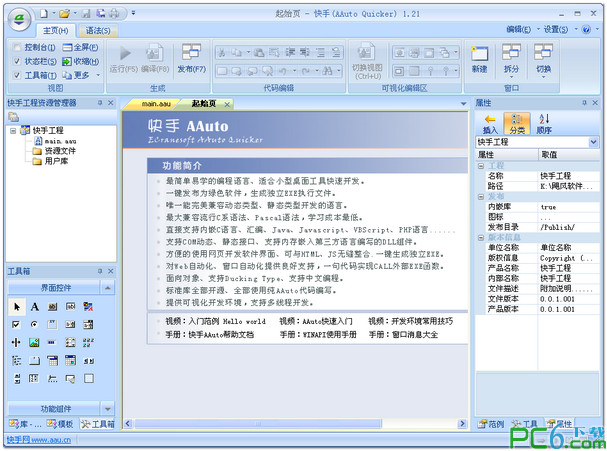
Task: Toggle the 状态栏(S) checkbox
Action: (x=17, y=61)
